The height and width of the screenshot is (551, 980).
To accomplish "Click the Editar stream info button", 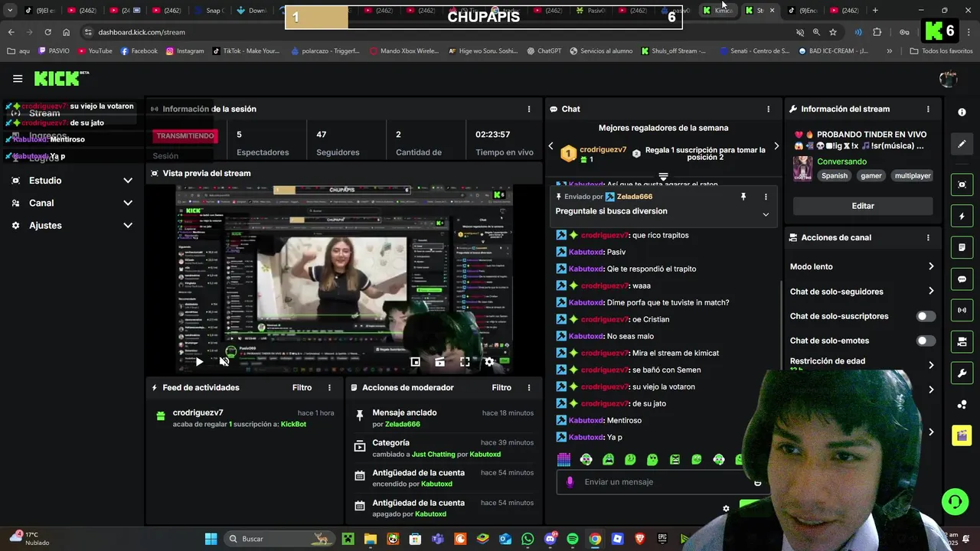I will 863,206.
